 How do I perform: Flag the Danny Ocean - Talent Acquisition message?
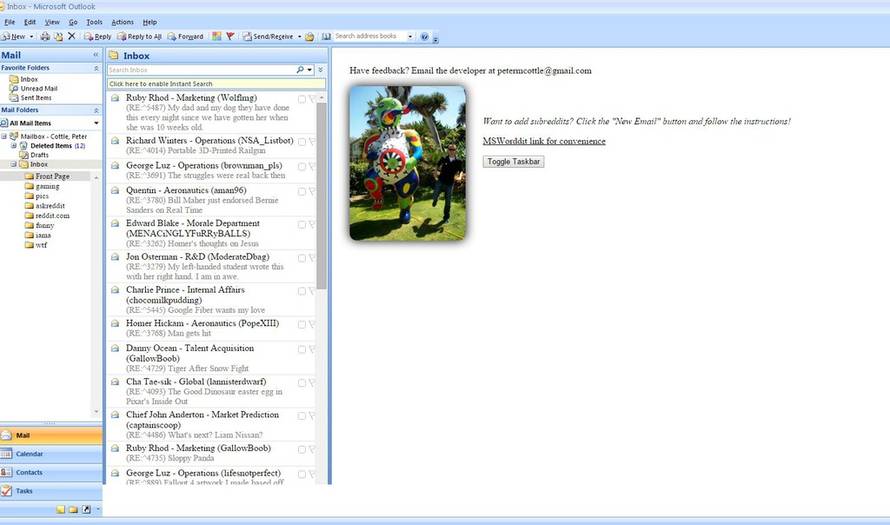[312, 350]
